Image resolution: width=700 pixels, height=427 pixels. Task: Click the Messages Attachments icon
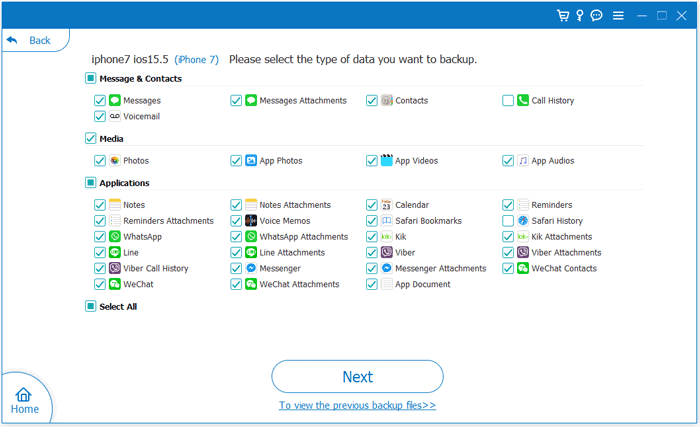[251, 100]
